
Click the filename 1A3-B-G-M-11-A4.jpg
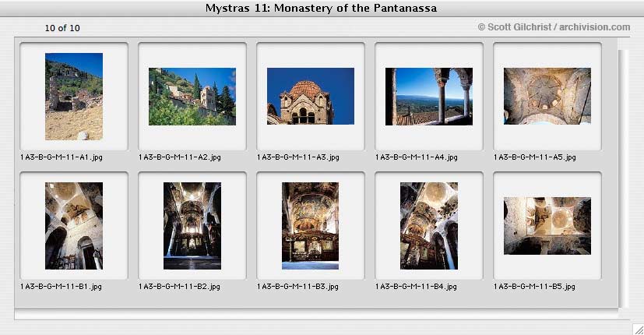416,157
